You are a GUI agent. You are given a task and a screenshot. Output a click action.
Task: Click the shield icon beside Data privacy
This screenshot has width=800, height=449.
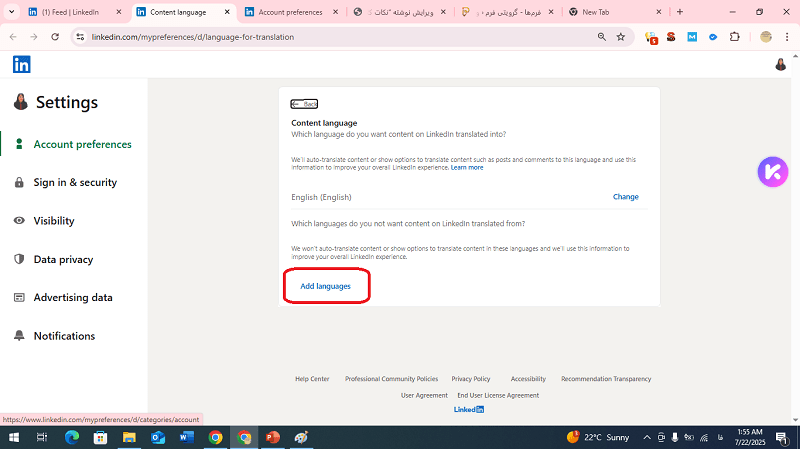tap(19, 259)
